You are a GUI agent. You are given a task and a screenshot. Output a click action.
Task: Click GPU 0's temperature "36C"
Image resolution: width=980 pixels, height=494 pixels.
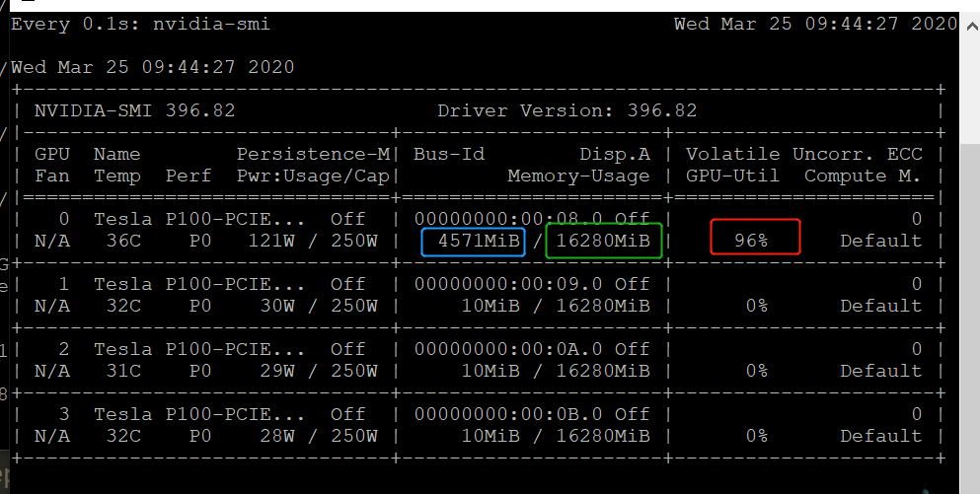[x=123, y=241]
